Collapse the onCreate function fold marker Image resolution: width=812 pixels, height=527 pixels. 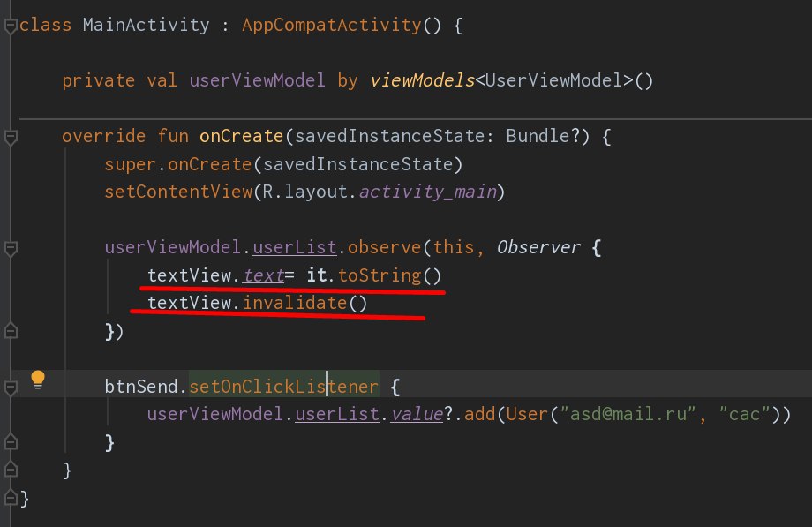[11, 137]
